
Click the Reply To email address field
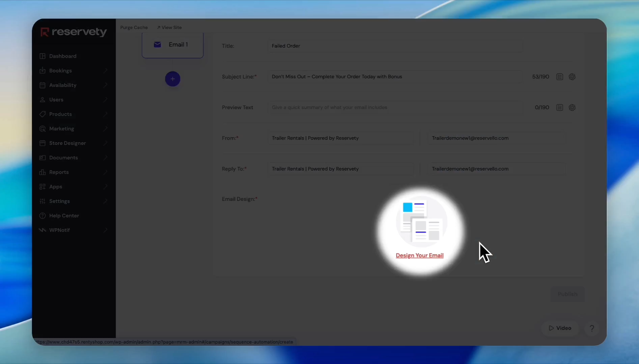click(x=497, y=169)
